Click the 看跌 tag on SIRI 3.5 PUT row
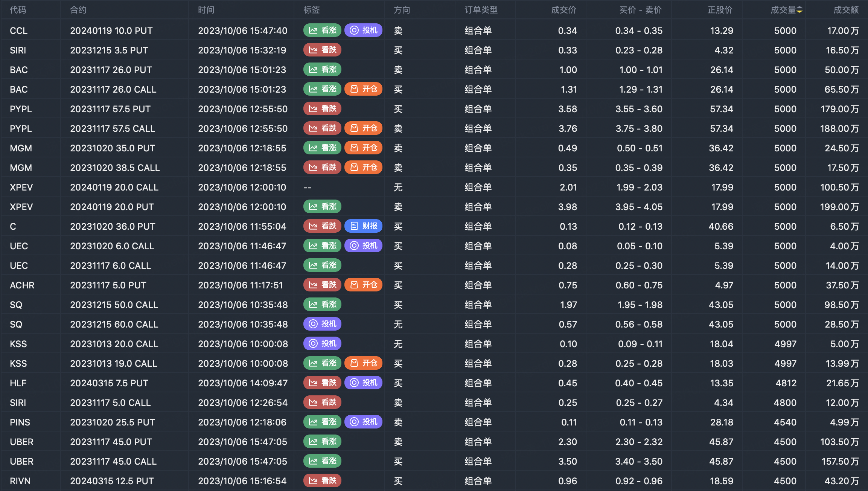This screenshot has height=491, width=868. coord(322,50)
